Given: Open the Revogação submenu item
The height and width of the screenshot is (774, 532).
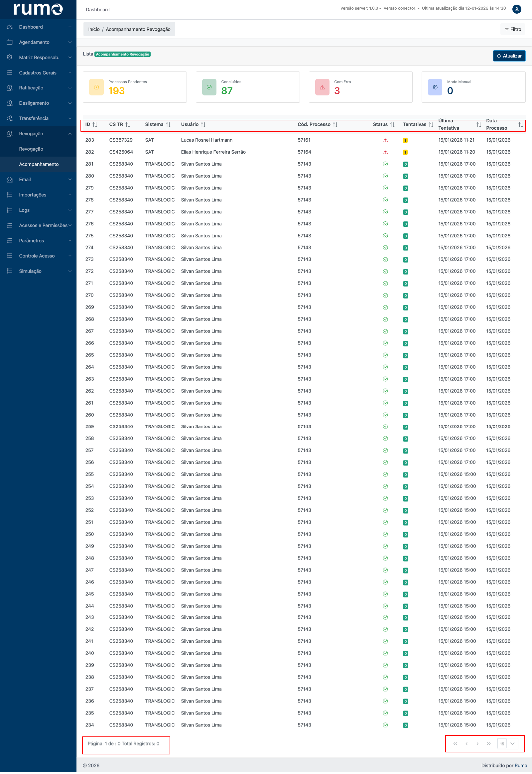Looking at the screenshot, I should point(31,149).
